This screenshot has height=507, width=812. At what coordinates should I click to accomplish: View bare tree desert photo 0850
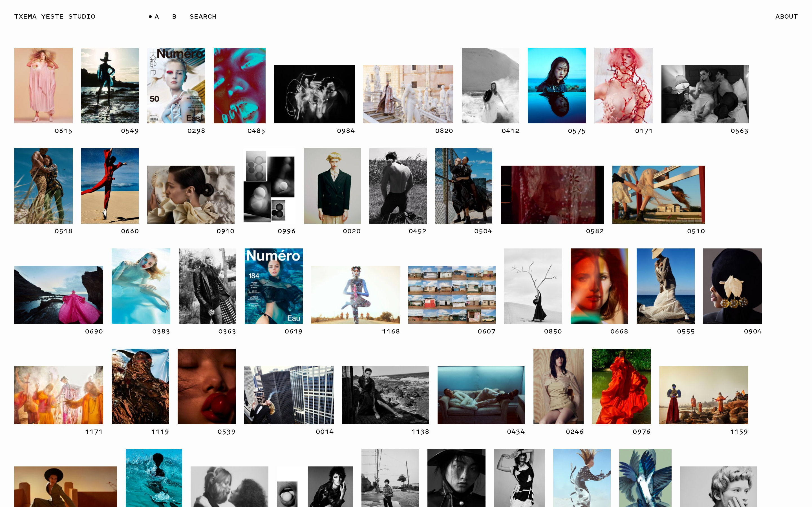[533, 286]
